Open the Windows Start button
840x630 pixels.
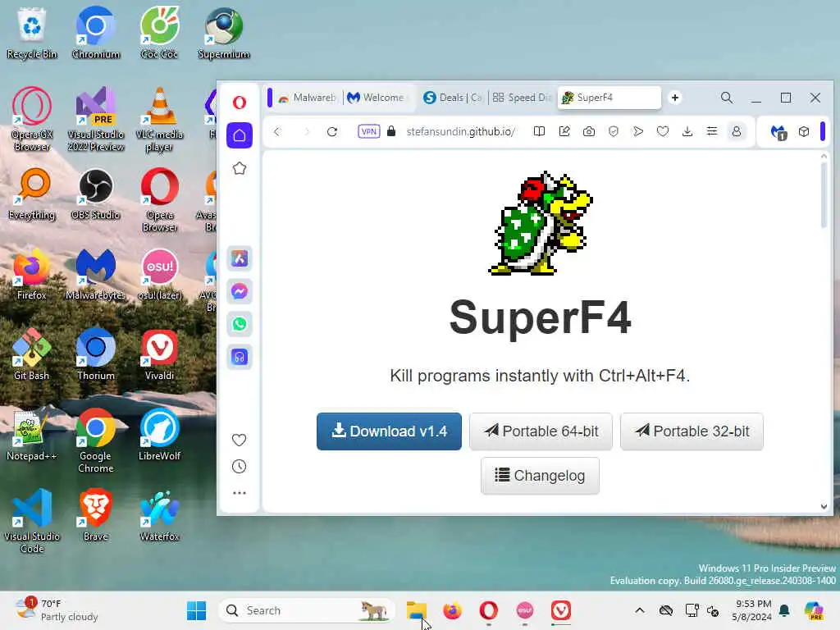(197, 610)
